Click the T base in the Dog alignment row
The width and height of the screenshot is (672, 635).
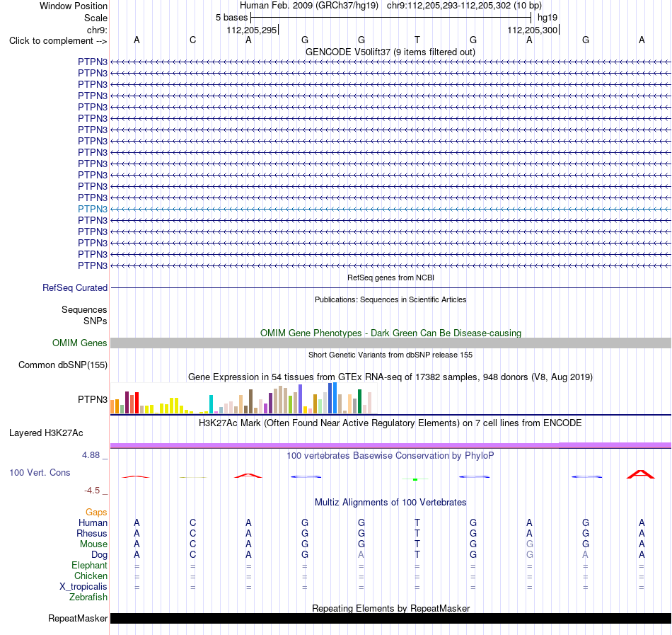[x=417, y=554]
